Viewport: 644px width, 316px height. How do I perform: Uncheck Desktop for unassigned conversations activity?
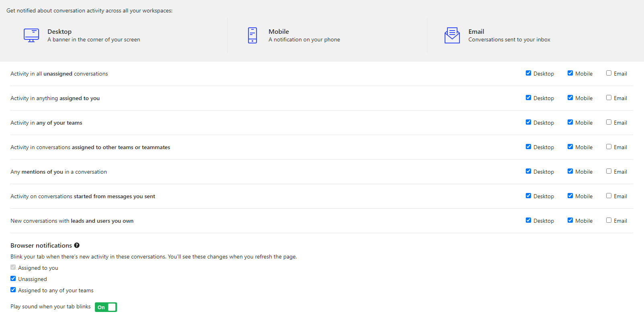pos(528,73)
